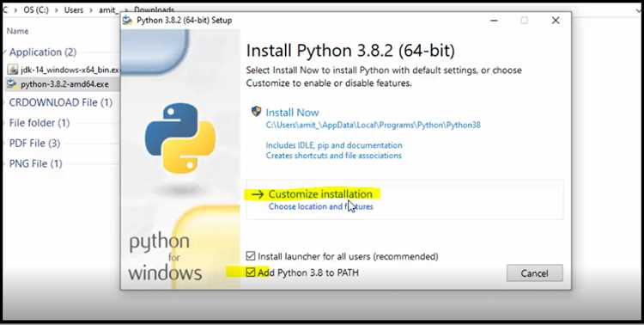Toggle 'Add Python 3.8 to PATH' checkbox
644x325 pixels.
pyautogui.click(x=251, y=273)
